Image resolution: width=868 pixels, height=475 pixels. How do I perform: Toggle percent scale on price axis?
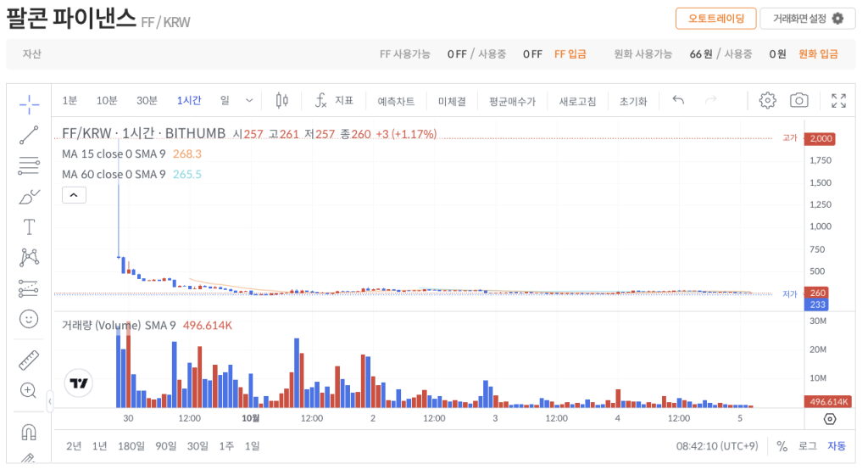click(782, 446)
